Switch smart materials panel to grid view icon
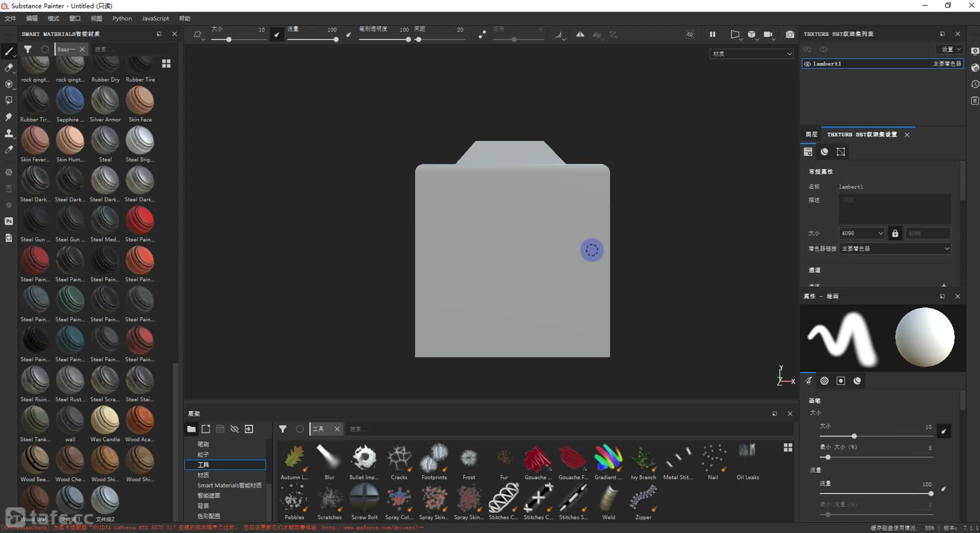980x533 pixels. (166, 64)
